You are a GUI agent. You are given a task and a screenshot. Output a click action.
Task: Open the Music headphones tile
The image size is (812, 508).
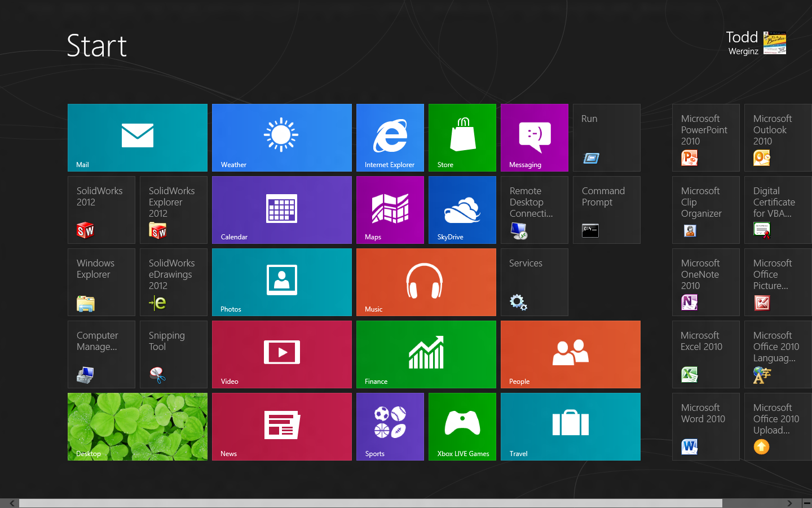click(x=426, y=282)
